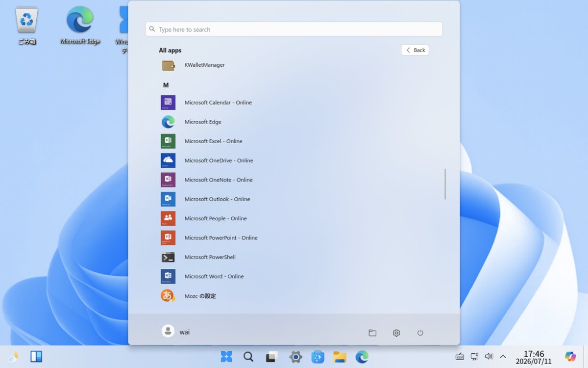588x368 pixels.
Task: Click the Microsoft Edge icon in All apps
Action: [x=168, y=122]
